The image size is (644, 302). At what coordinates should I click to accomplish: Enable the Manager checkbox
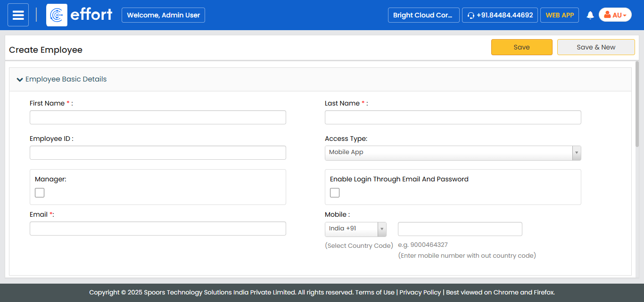(40, 193)
